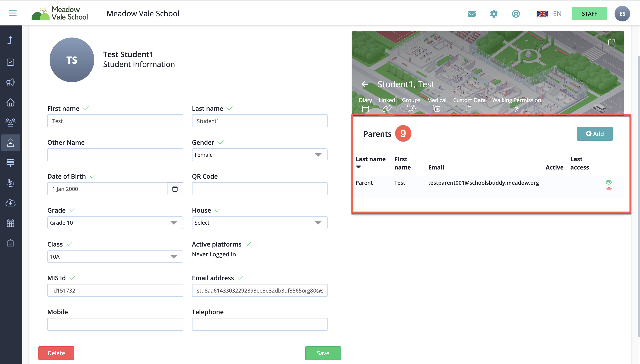The image size is (640, 364).
Task: Open the announcements megaphone sidebar icon
Action: tap(10, 82)
